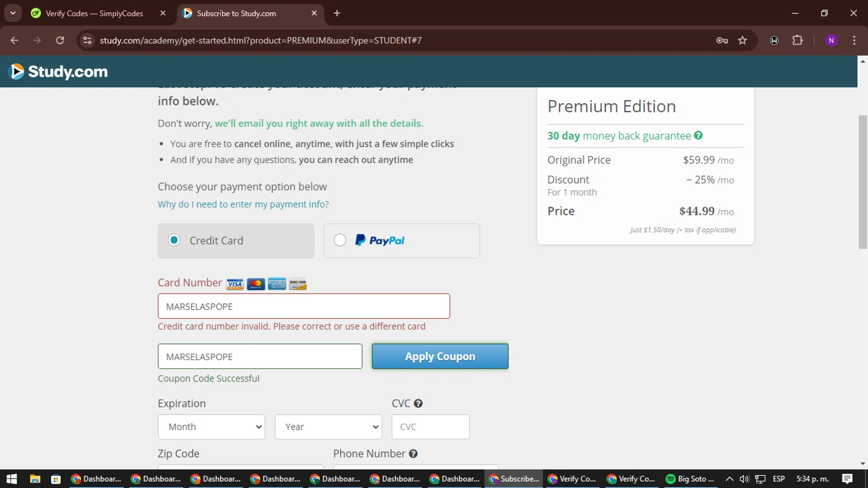
Task: Click the Apply Coupon button
Action: click(440, 357)
